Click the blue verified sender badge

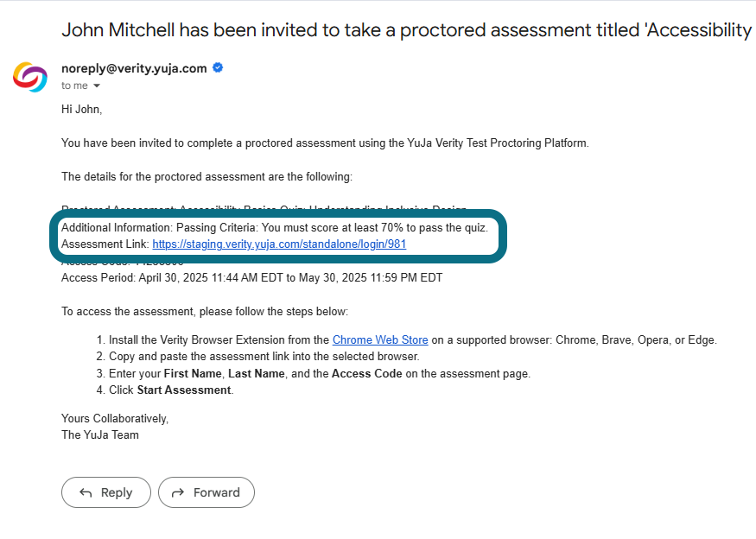(x=218, y=68)
